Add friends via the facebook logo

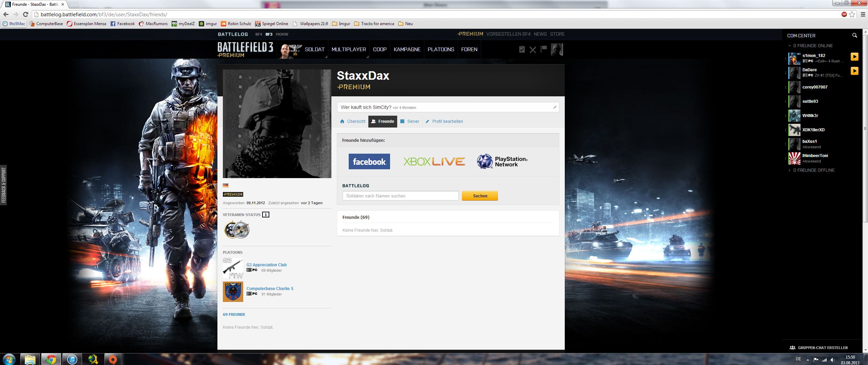coord(369,161)
